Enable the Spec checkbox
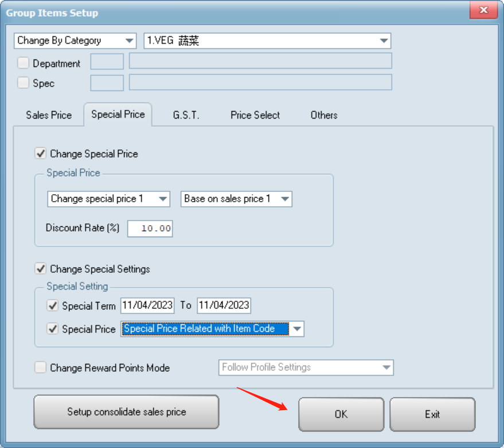This screenshot has height=448, width=504. (x=23, y=83)
